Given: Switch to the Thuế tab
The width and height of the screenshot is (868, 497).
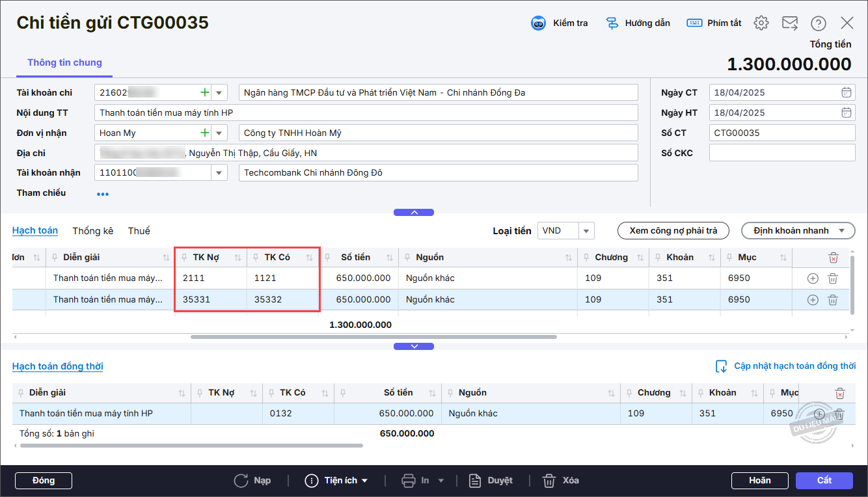Looking at the screenshot, I should (x=139, y=231).
